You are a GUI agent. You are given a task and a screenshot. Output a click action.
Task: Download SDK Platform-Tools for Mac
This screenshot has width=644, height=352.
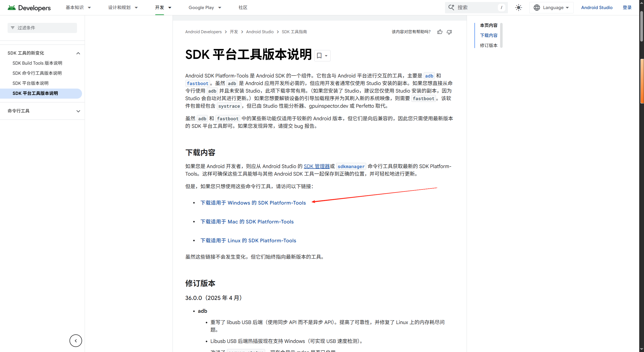pyautogui.click(x=247, y=222)
